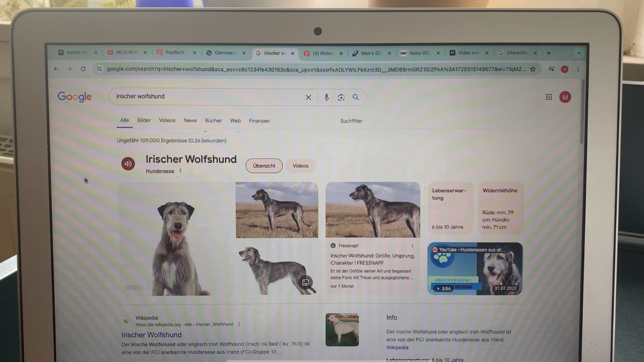Image resolution: width=644 pixels, height=362 pixels.
Task: Select the Bilder search filter
Action: click(144, 120)
